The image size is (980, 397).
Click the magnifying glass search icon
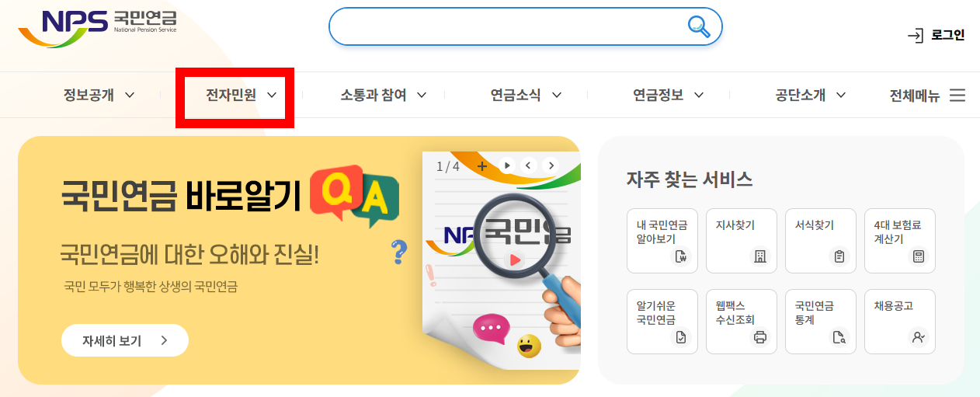[700, 26]
